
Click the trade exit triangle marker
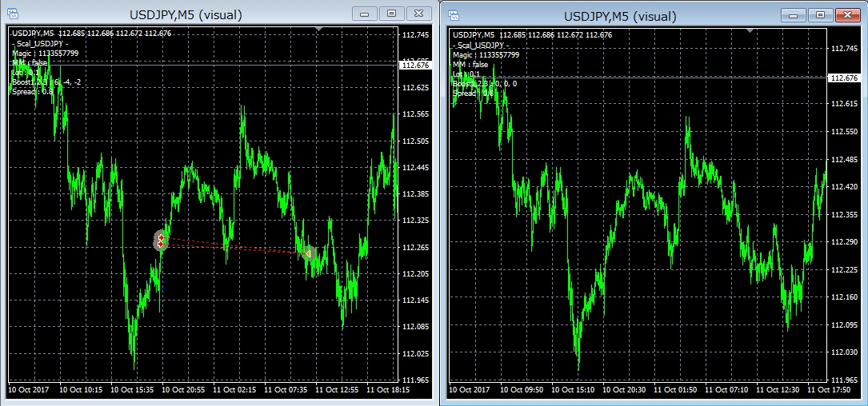point(308,253)
